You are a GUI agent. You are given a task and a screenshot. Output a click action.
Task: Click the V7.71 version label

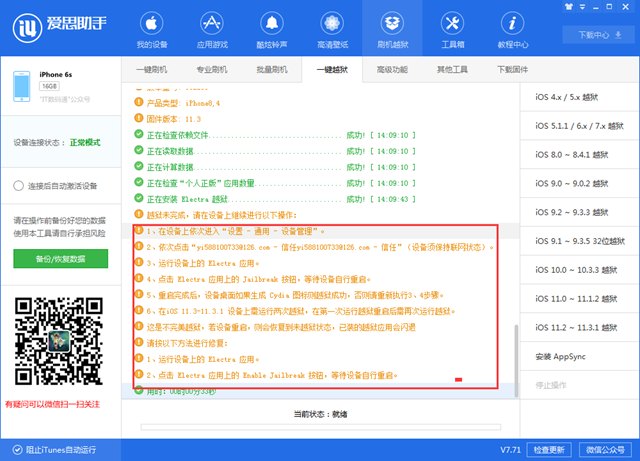click(x=511, y=450)
